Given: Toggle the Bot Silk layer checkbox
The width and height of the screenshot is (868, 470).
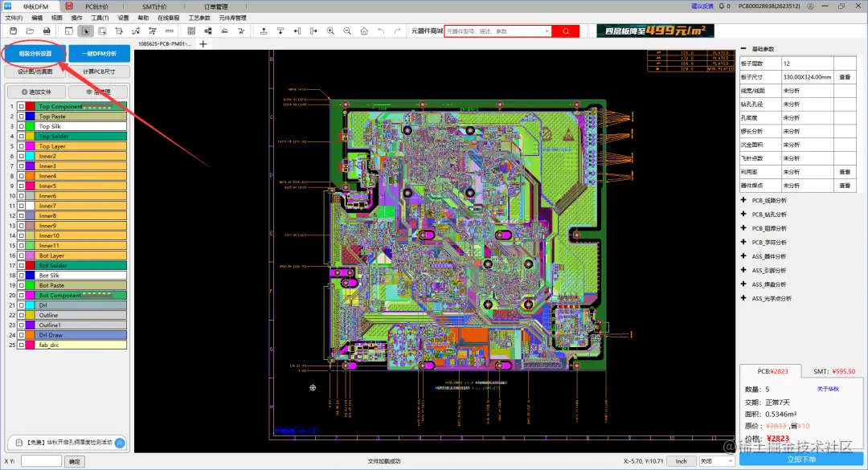Looking at the screenshot, I should tap(21, 275).
